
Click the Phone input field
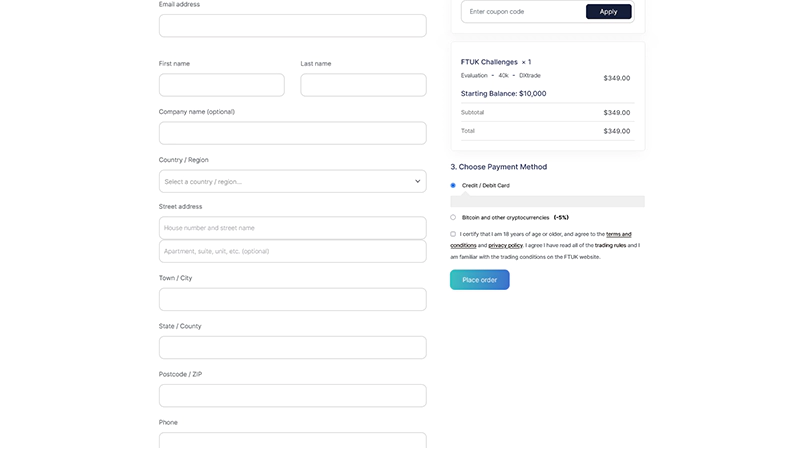pyautogui.click(x=292, y=441)
